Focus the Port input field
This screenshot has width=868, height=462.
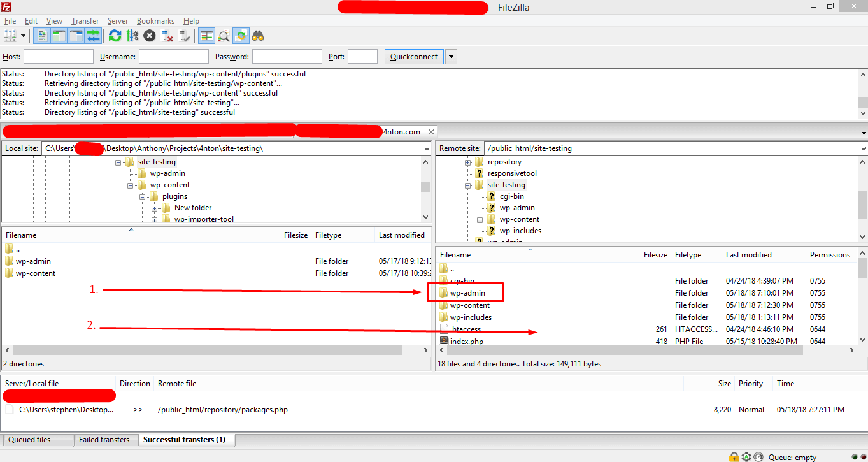point(363,57)
